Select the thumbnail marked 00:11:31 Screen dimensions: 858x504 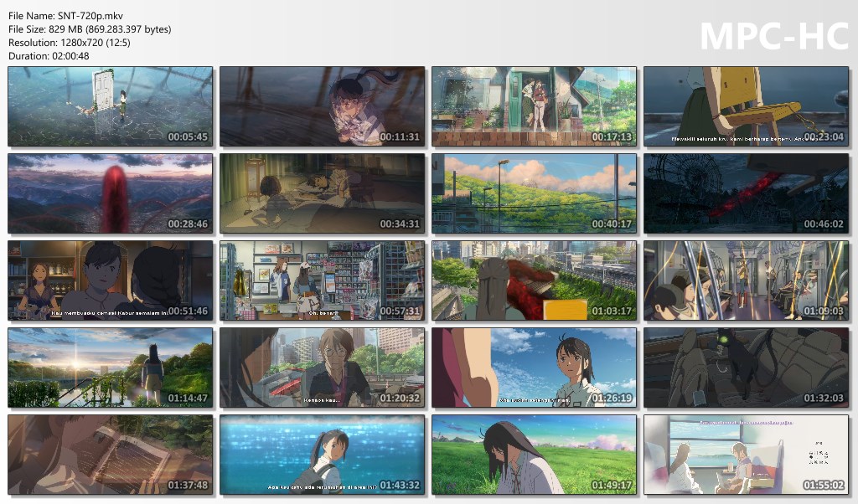(x=322, y=106)
